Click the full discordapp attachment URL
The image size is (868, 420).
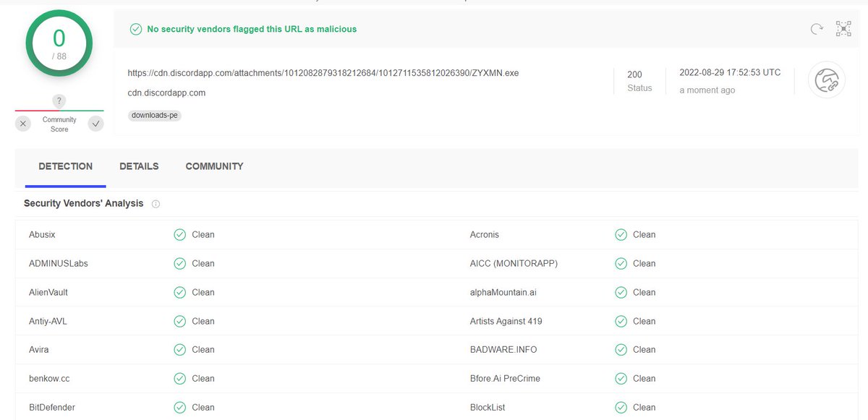click(323, 73)
